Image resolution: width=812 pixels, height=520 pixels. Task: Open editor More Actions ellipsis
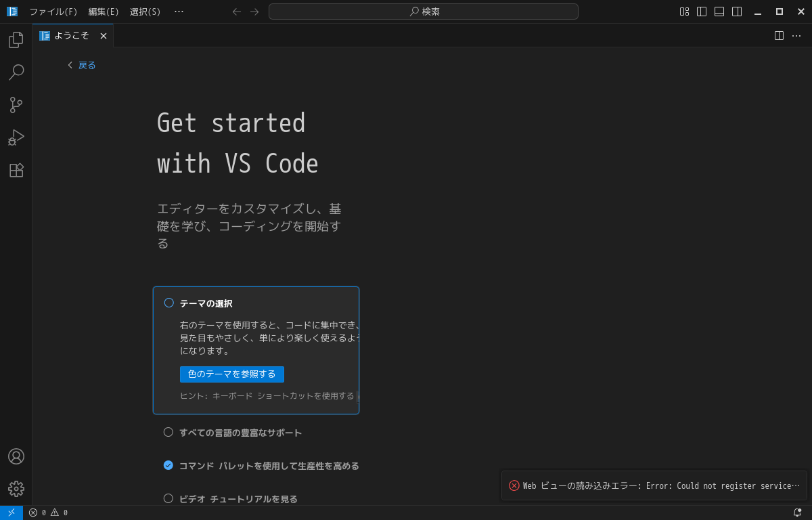796,36
